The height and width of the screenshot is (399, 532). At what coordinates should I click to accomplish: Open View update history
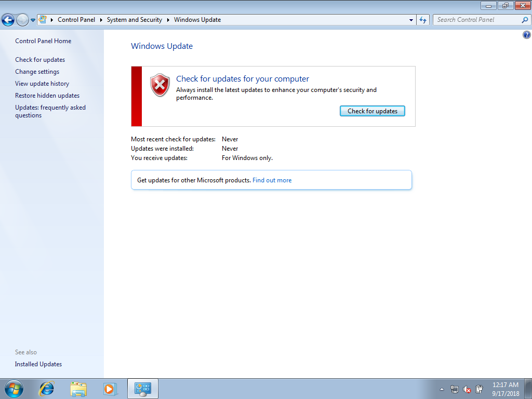tap(42, 84)
